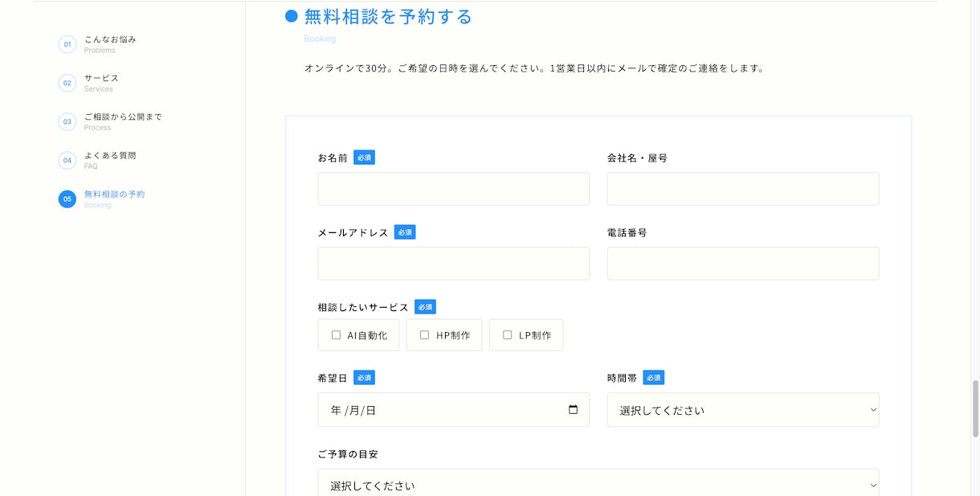Click the 必須 badge next to メールアドレス
This screenshot has width=980, height=496.
[405, 232]
